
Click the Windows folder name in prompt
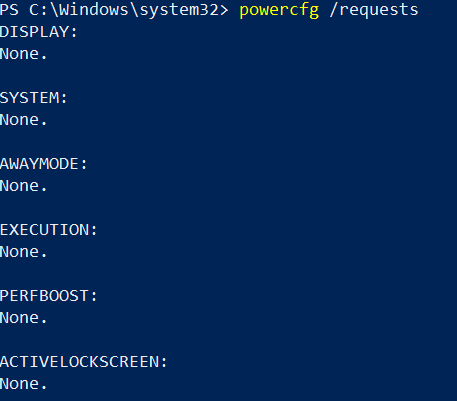94,10
